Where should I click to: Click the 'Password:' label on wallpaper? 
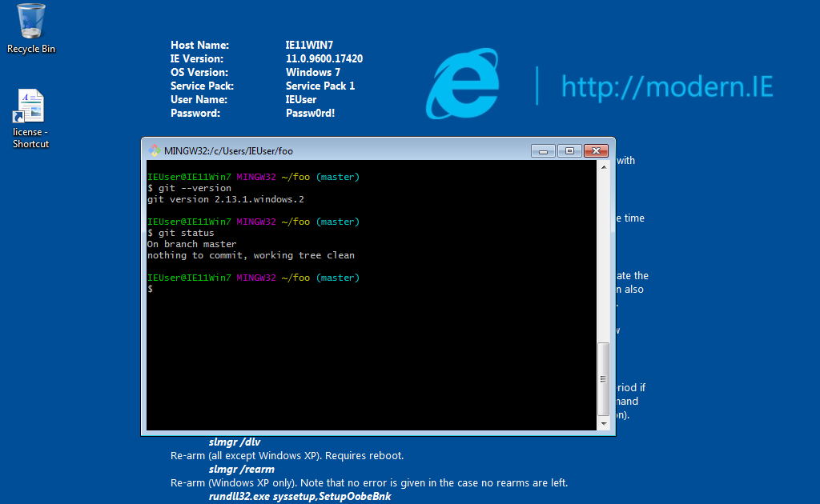[195, 114]
